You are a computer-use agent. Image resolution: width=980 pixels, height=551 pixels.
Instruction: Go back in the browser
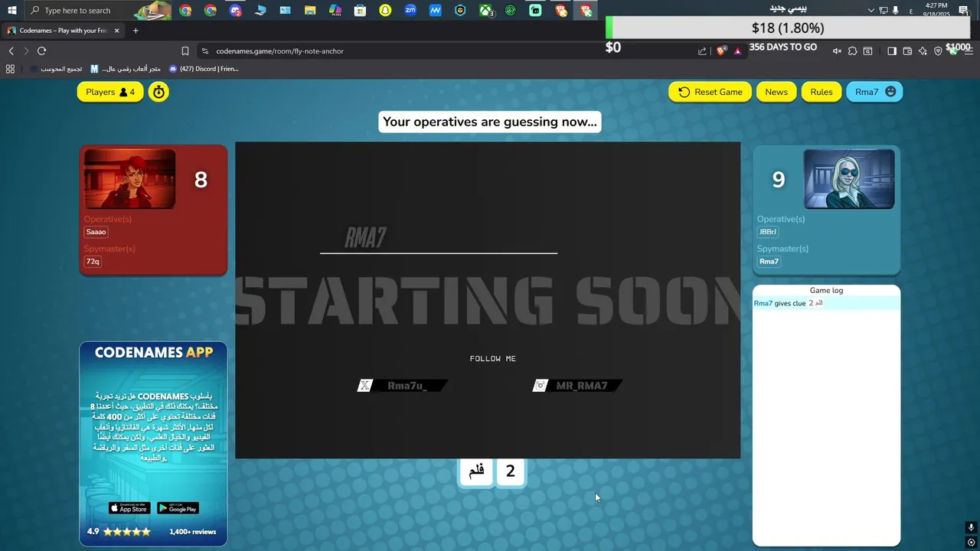coord(11,51)
